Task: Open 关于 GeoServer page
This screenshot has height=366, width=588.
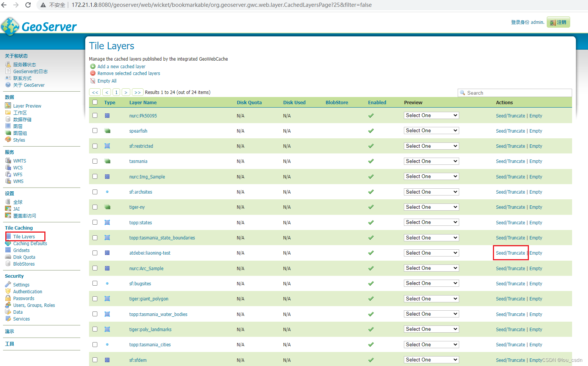Action: [x=29, y=85]
